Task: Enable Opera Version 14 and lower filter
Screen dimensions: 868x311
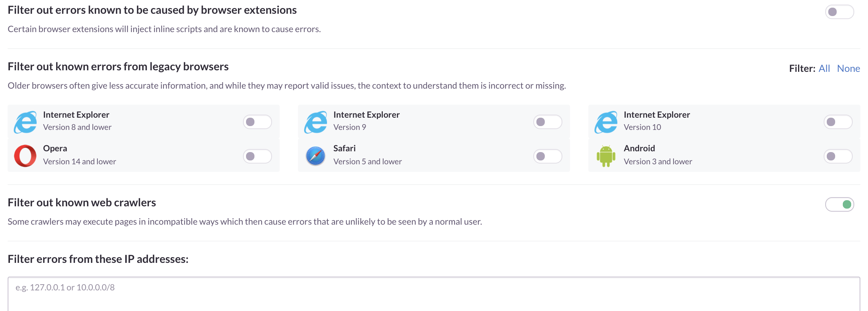Action: 257,156
